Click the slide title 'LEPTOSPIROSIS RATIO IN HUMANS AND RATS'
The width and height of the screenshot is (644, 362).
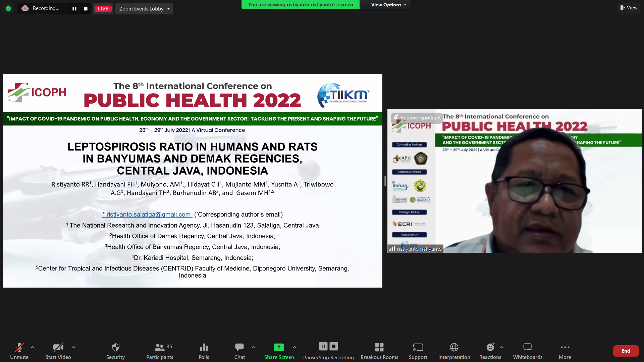[x=193, y=147]
